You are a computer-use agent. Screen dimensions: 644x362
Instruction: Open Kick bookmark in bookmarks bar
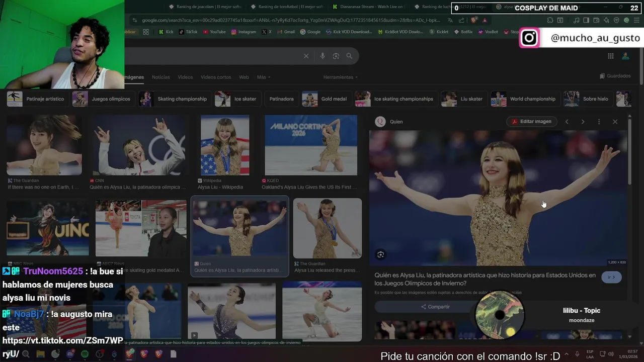[166, 32]
